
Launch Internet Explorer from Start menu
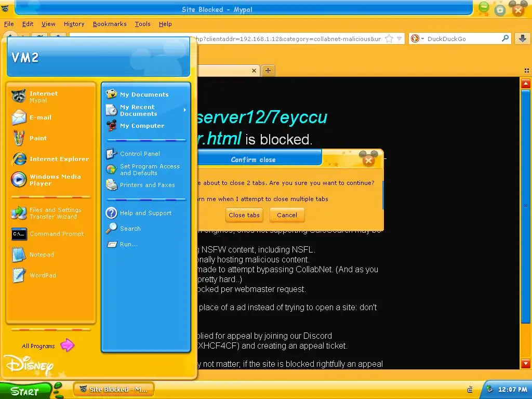pyautogui.click(x=50, y=159)
